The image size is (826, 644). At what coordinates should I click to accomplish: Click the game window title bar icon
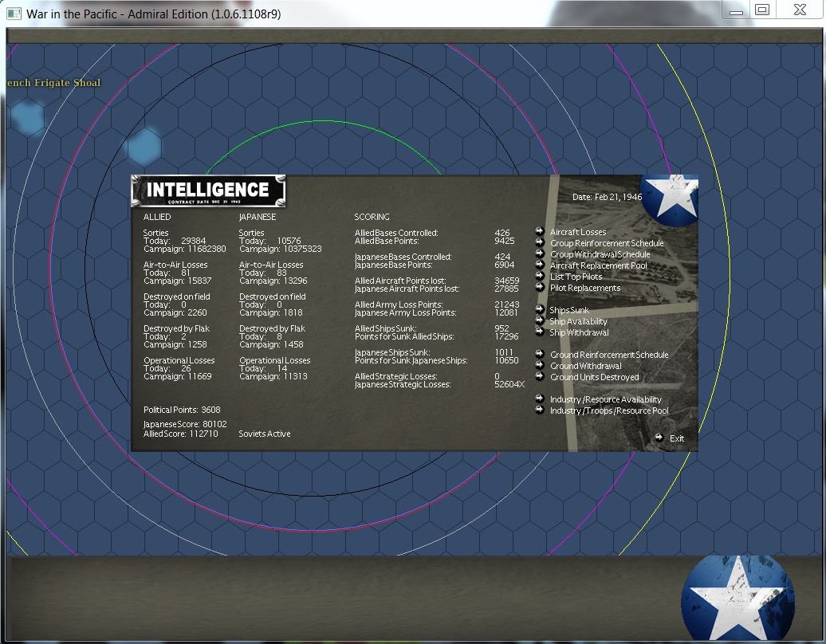pos(14,14)
